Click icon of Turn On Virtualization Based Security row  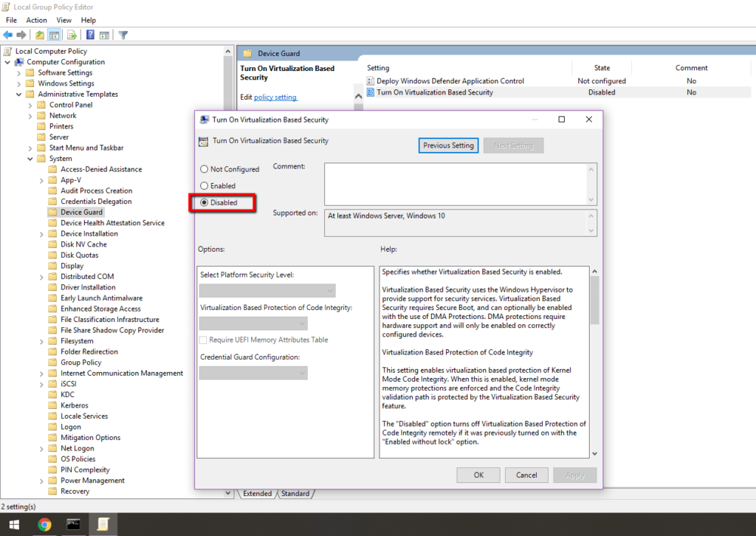(371, 92)
